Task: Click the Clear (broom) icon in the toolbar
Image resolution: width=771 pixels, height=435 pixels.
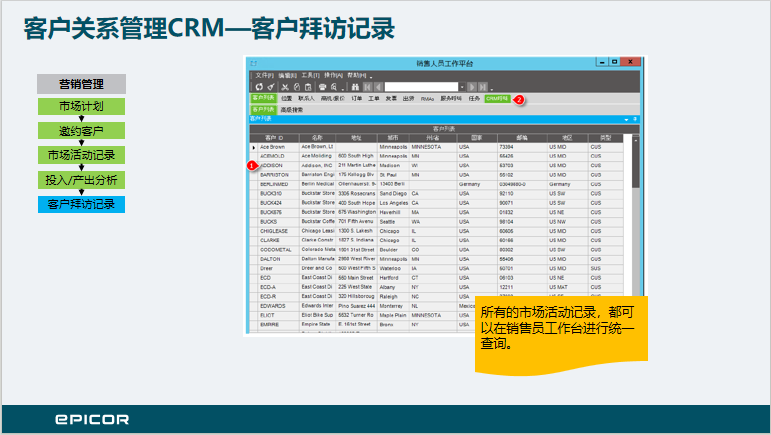Action: pyautogui.click(x=271, y=87)
